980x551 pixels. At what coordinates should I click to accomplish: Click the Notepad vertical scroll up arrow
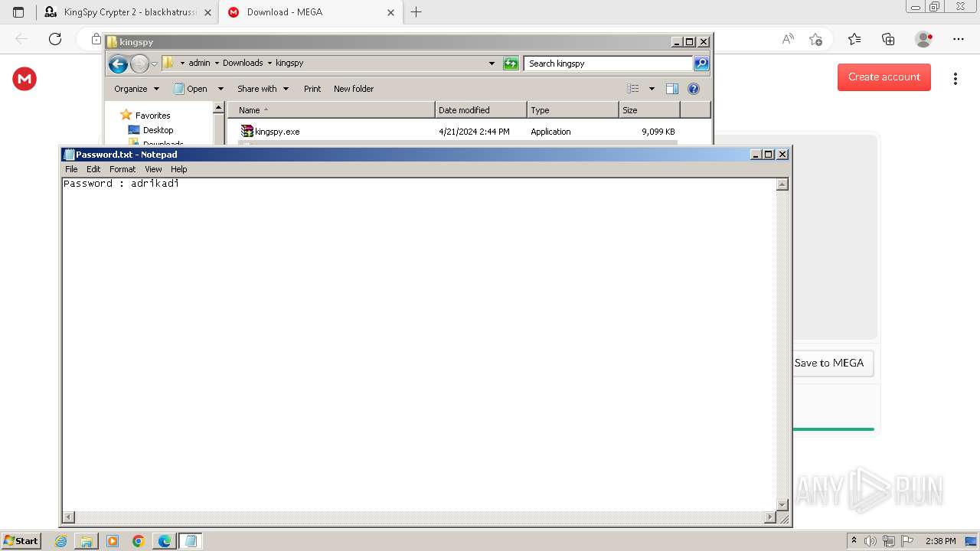pos(782,184)
